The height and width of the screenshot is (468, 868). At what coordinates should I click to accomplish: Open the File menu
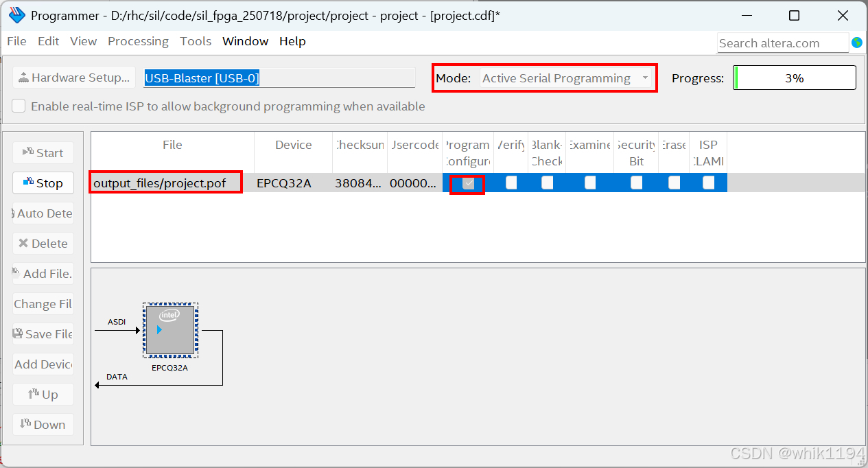tap(16, 41)
